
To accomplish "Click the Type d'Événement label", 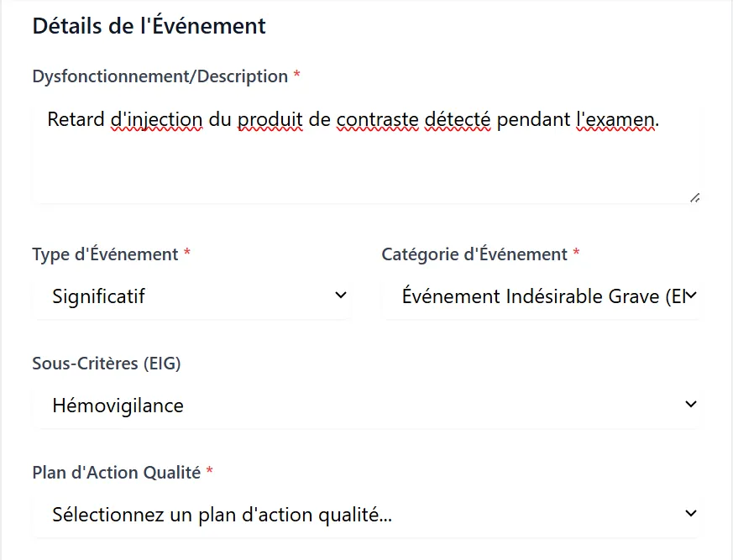I will click(105, 254).
